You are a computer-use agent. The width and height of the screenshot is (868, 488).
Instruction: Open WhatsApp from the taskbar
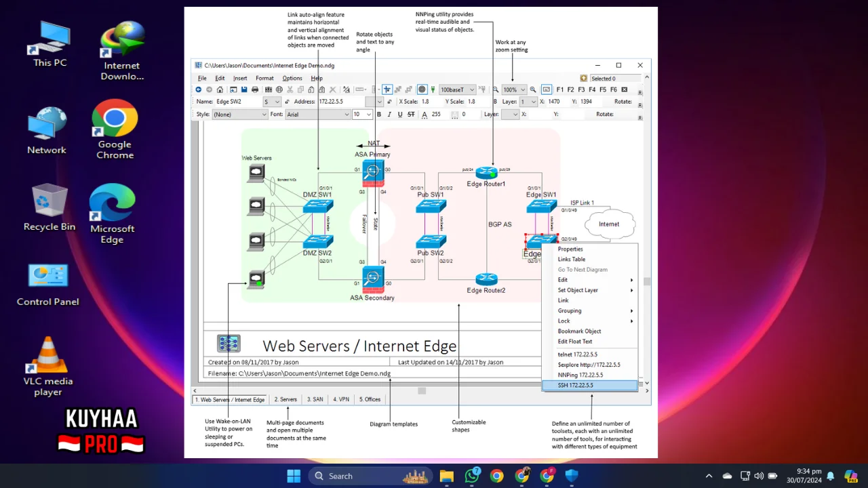472,476
